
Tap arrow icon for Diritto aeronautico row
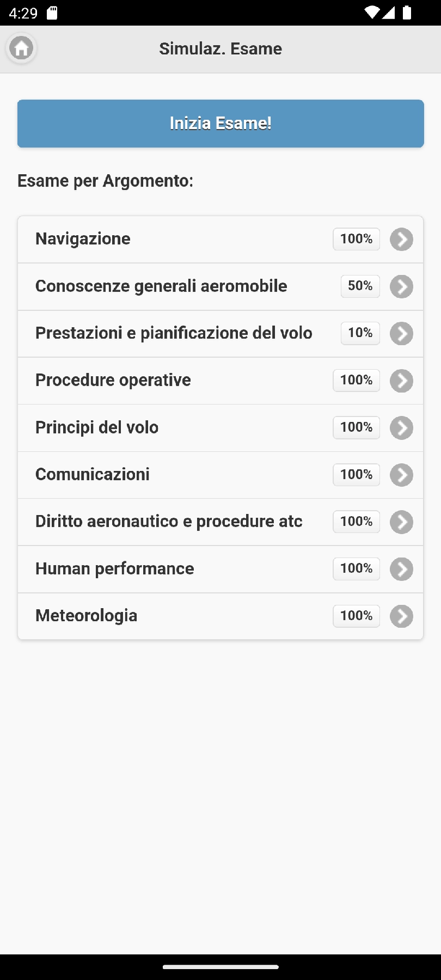(401, 522)
